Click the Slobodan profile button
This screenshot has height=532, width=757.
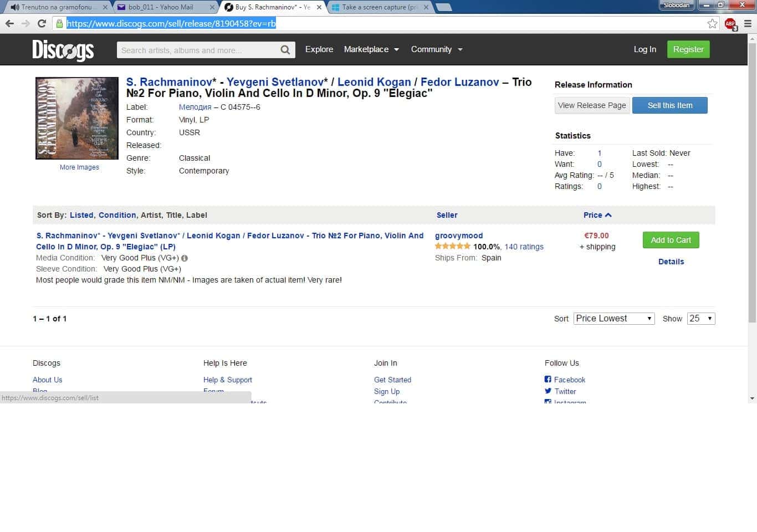[x=677, y=5]
